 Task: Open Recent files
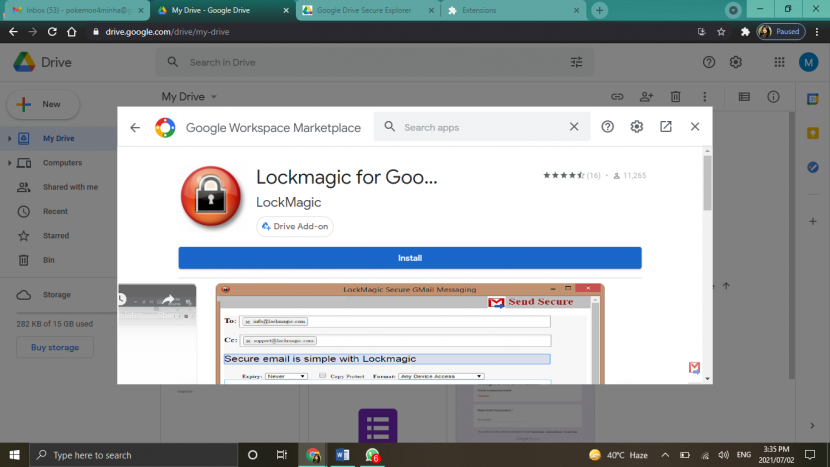point(55,211)
